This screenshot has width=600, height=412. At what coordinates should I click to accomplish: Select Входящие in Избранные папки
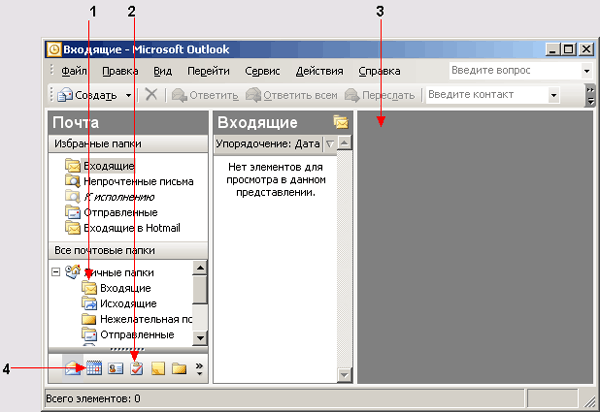(100, 166)
